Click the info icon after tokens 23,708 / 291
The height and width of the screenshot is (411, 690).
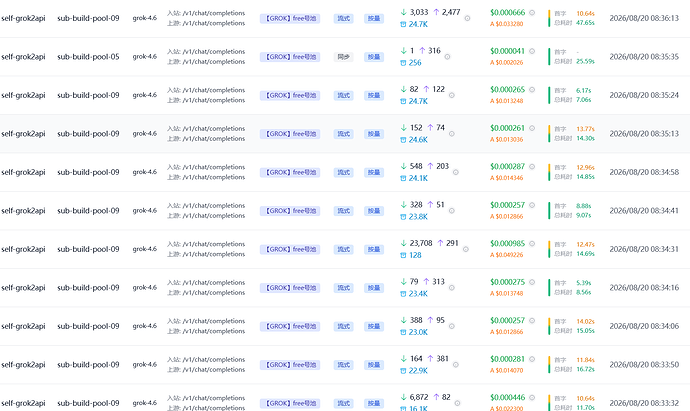(x=466, y=250)
